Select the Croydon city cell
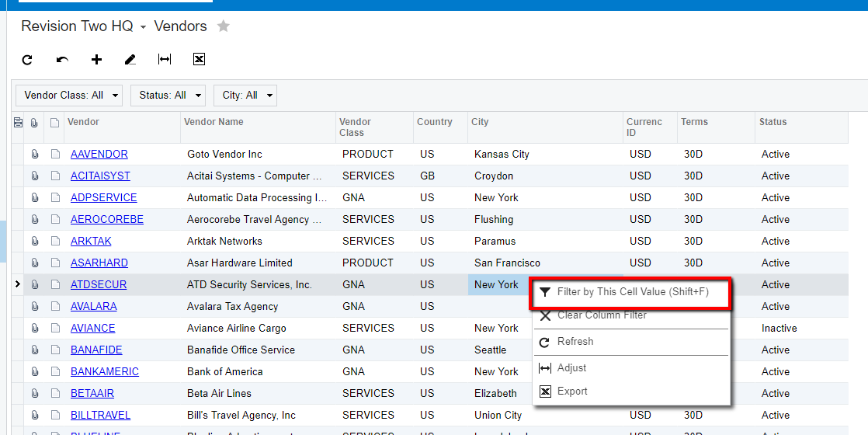The width and height of the screenshot is (868, 435). 546,176
